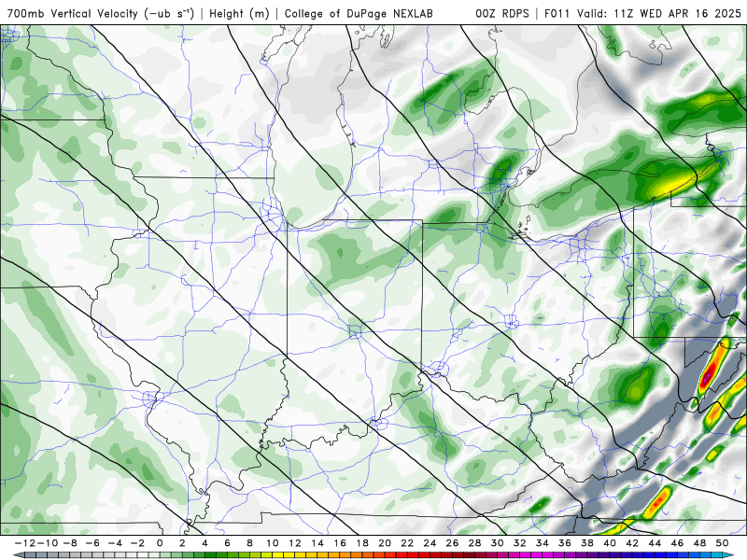Click the "6" label on color scale
Viewport: 747px width, 560px height.
(227, 543)
